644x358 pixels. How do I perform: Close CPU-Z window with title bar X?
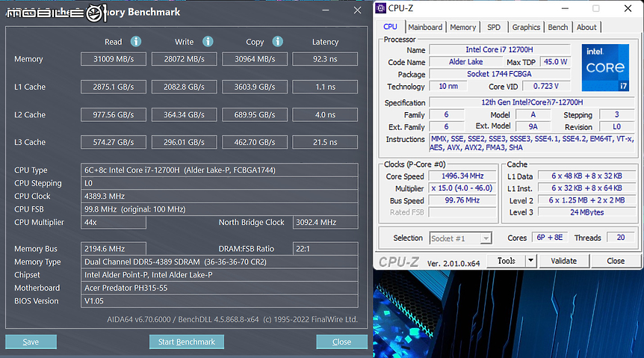(628, 8)
